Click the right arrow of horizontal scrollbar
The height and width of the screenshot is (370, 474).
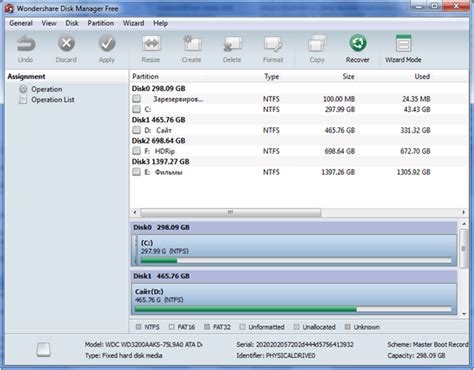[x=464, y=212]
